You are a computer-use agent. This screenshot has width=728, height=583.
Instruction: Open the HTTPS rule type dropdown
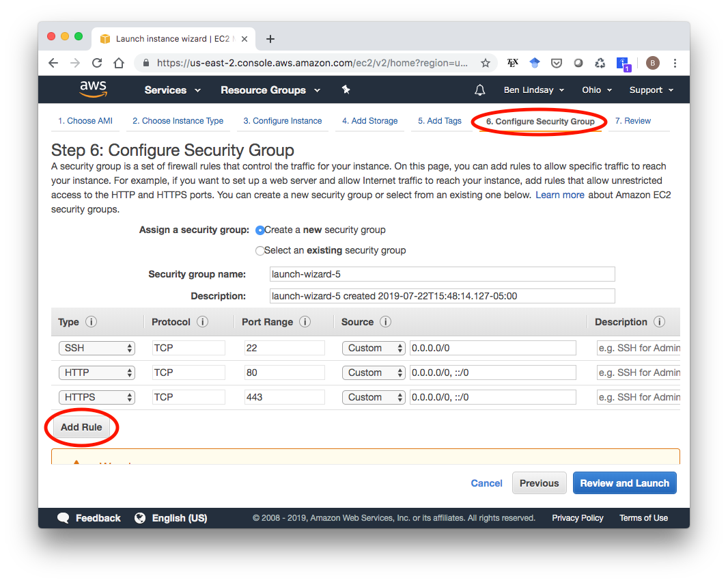[x=96, y=397]
